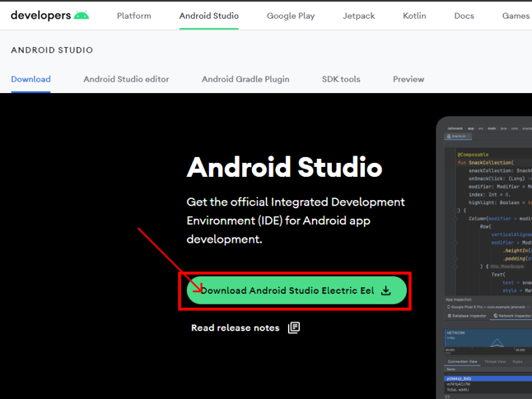Click the Android developers logo
The height and width of the screenshot is (399, 532).
[50, 15]
